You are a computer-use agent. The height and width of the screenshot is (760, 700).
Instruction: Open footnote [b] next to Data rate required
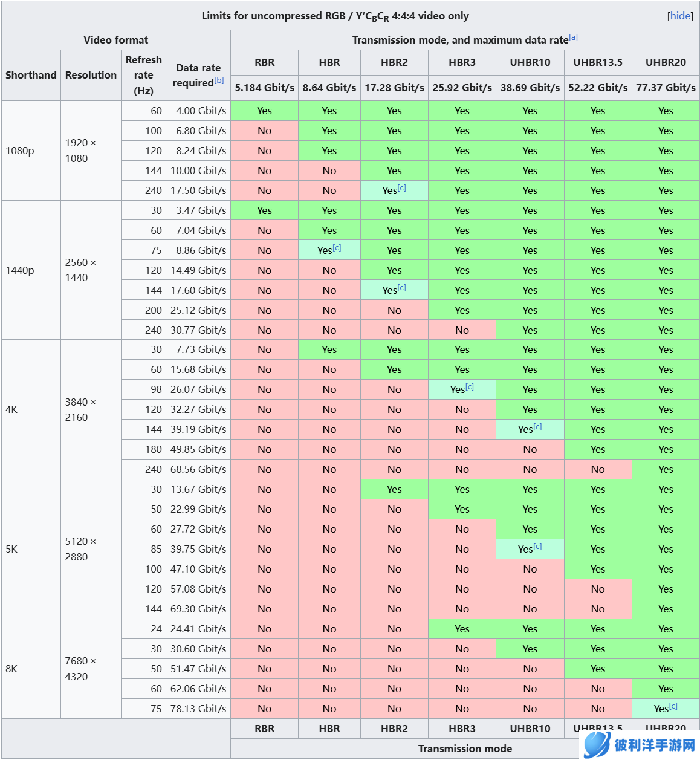tap(219, 80)
